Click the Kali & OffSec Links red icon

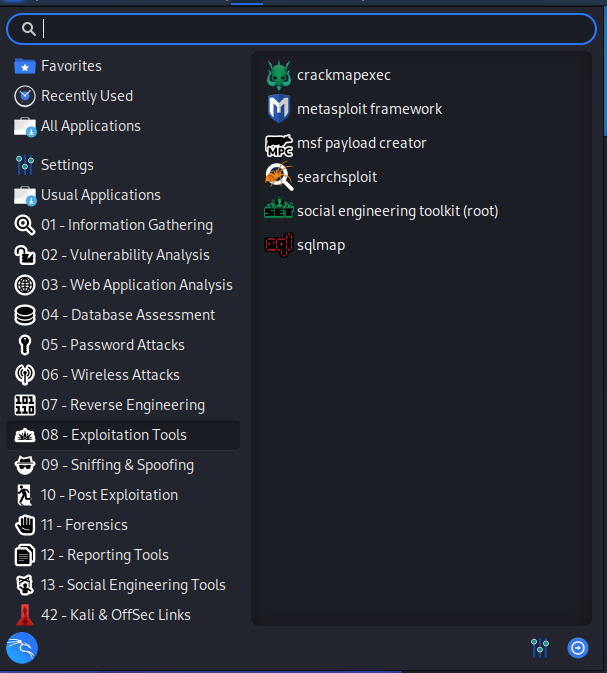(25, 615)
